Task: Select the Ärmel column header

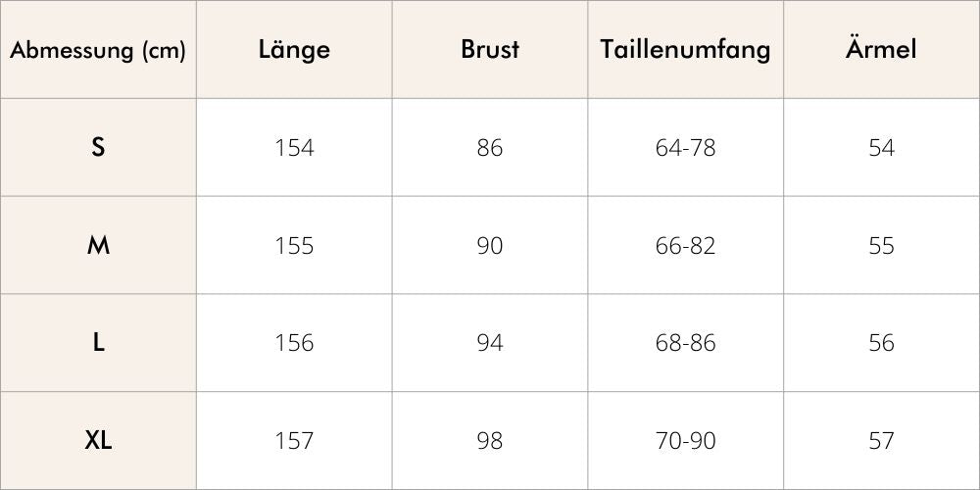Action: coord(881,47)
